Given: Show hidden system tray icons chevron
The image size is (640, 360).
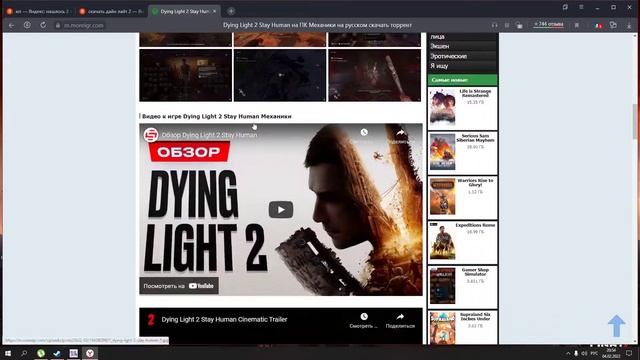Looking at the screenshot, I should pyautogui.click(x=568, y=353).
